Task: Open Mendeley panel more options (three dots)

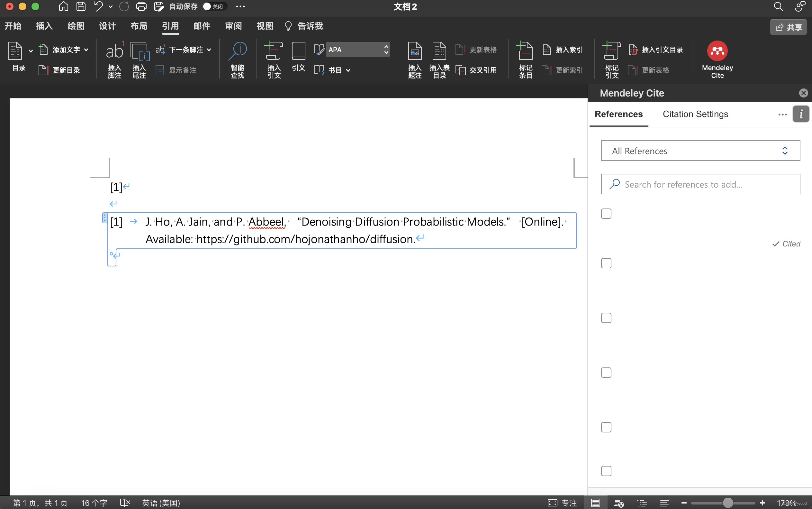Action: [782, 115]
